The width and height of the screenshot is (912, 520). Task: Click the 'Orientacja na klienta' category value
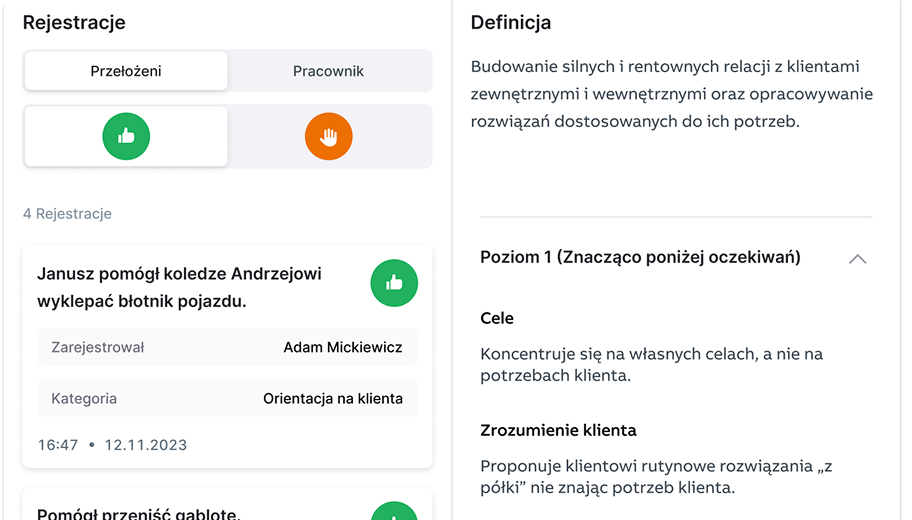pyautogui.click(x=332, y=398)
